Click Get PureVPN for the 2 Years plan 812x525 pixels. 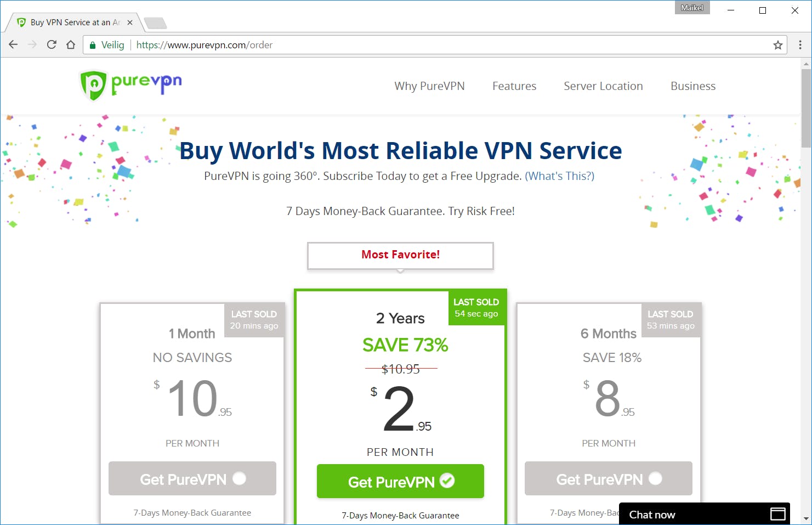(400, 482)
